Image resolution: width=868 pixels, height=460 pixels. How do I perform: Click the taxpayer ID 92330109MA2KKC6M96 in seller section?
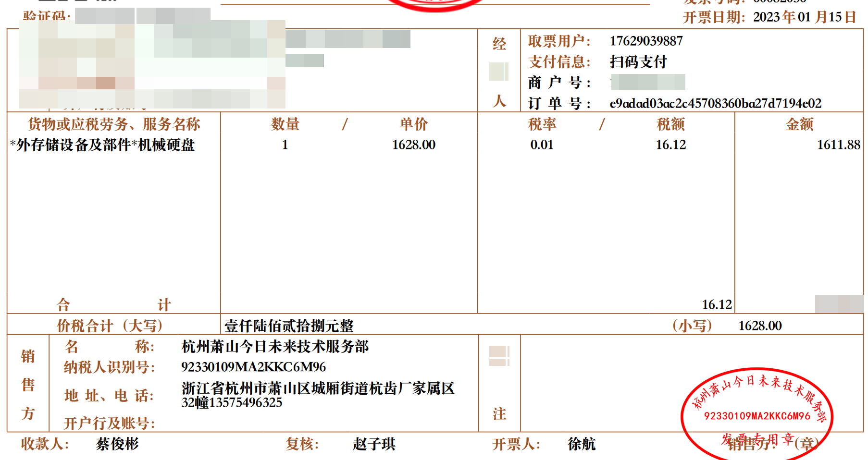click(x=253, y=367)
